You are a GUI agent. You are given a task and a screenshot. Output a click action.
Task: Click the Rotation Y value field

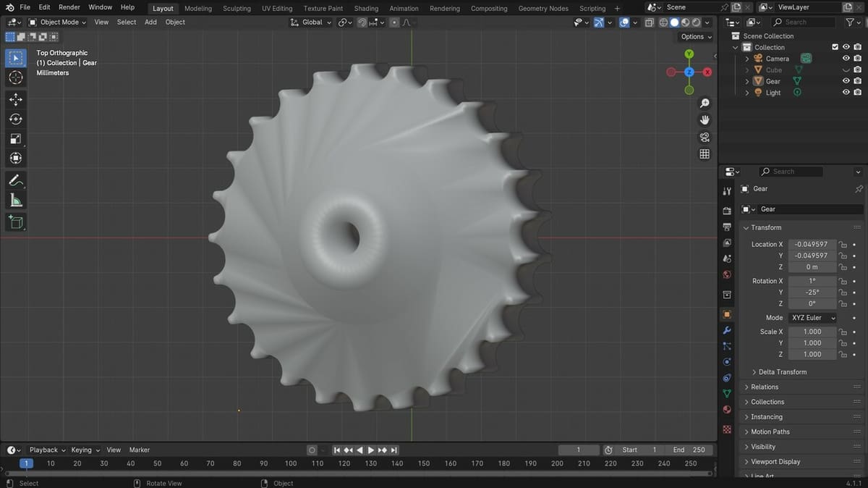point(812,293)
